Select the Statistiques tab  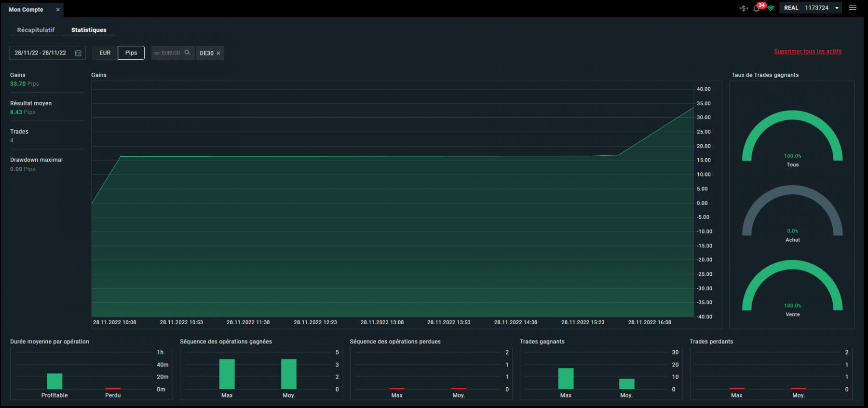pos(89,30)
